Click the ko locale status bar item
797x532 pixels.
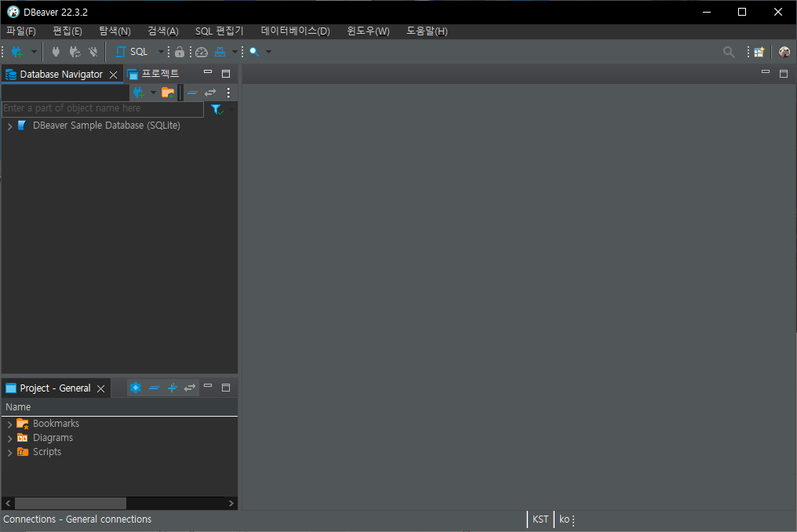(x=564, y=519)
